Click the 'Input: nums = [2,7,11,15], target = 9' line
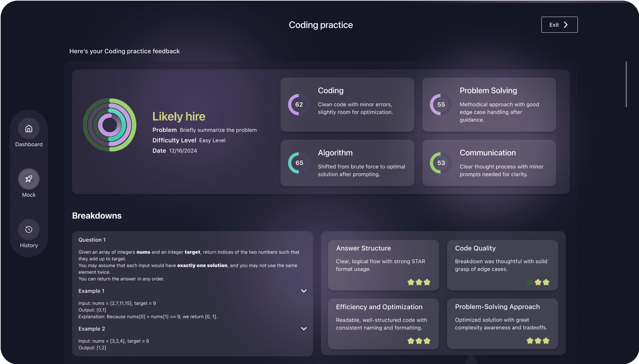639x364 pixels. 117,303
